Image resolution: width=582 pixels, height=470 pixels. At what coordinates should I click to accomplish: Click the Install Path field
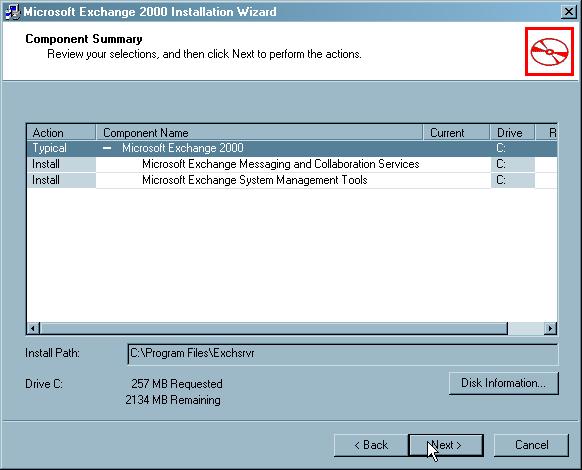pos(342,354)
